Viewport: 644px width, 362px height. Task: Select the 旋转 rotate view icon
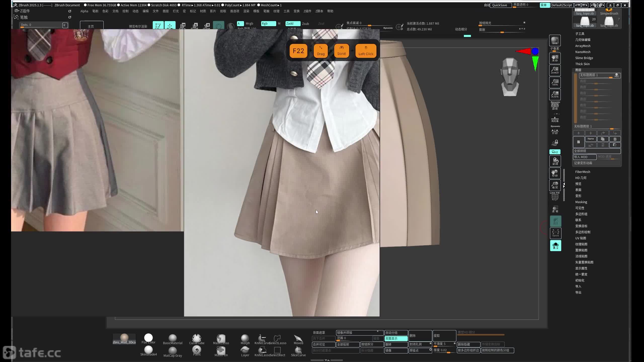point(555,161)
